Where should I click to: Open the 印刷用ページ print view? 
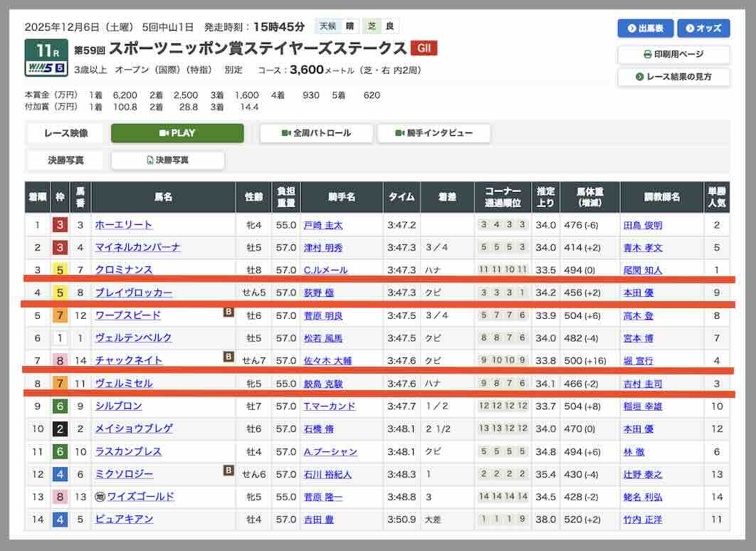(673, 54)
